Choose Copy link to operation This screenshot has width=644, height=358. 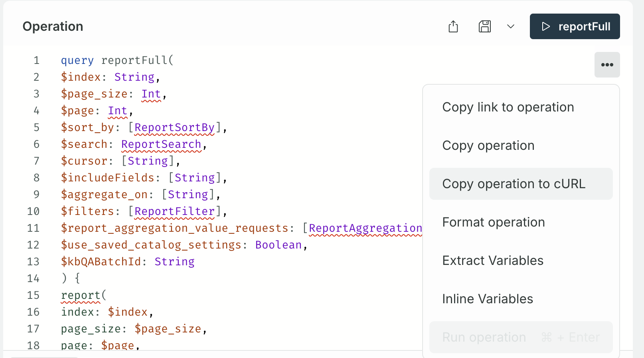521,107
